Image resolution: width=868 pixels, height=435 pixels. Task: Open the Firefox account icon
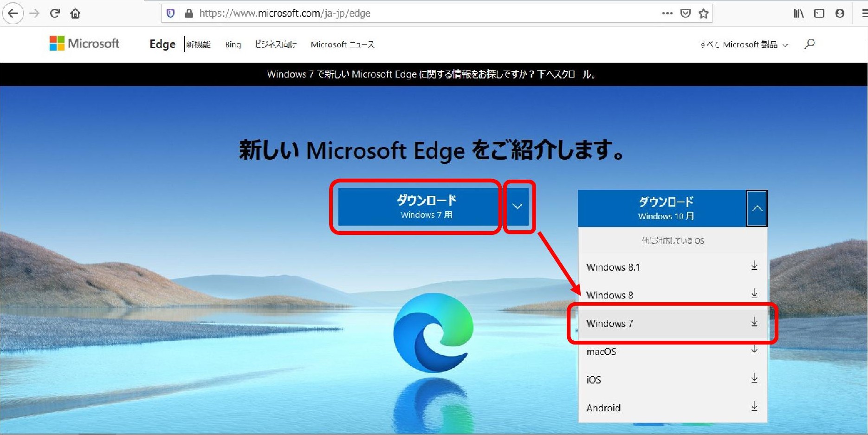[840, 13]
